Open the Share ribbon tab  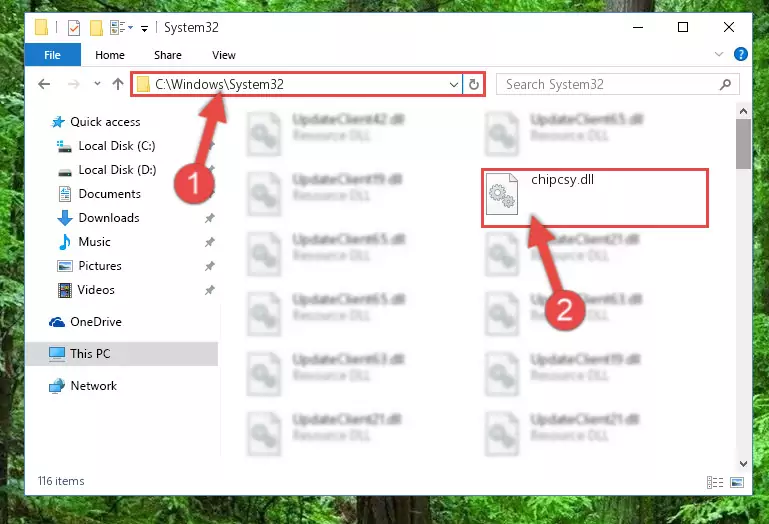point(168,55)
